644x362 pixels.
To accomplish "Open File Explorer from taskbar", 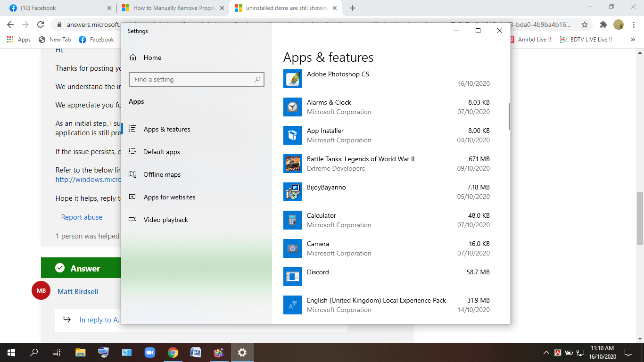I will coord(80,353).
